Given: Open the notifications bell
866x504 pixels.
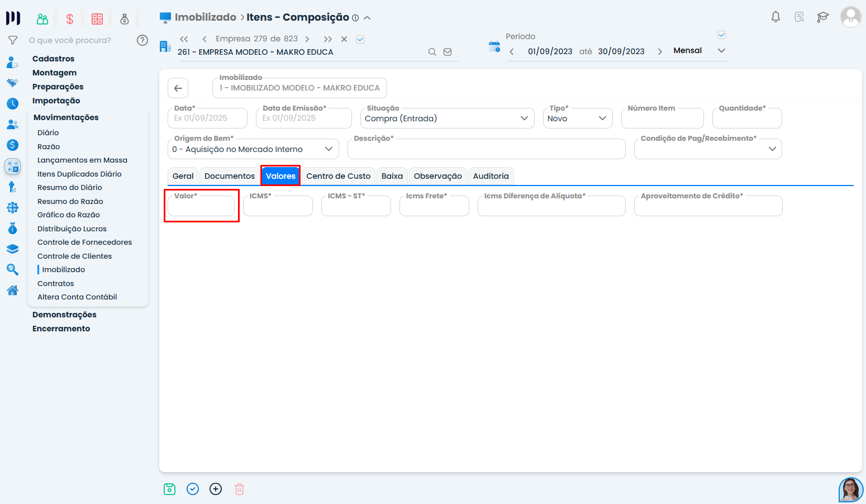Looking at the screenshot, I should coord(775,17).
